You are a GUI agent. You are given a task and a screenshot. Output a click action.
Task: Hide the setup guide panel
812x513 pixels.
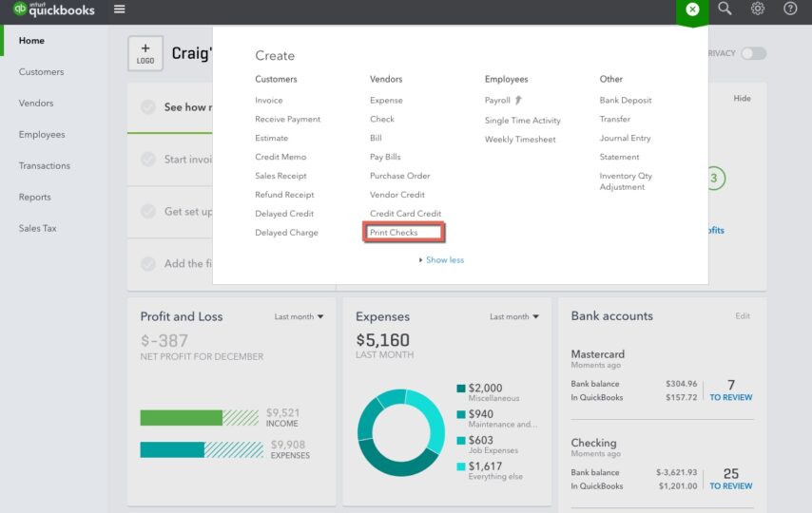(x=742, y=99)
